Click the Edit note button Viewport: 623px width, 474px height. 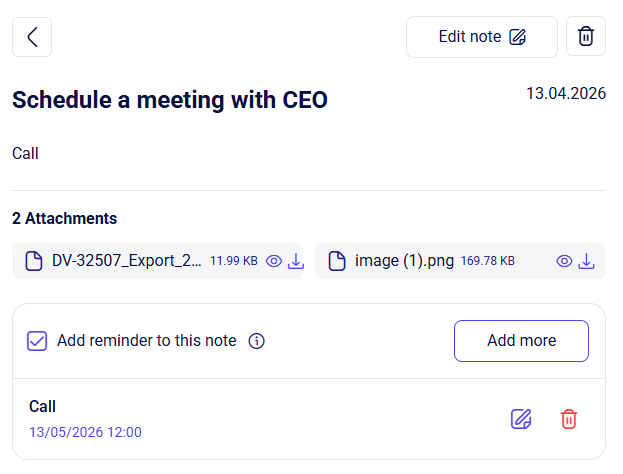[x=482, y=37]
